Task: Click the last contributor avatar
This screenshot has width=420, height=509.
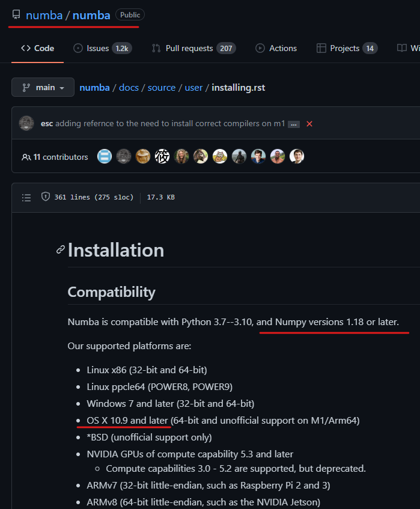Action: (x=296, y=156)
